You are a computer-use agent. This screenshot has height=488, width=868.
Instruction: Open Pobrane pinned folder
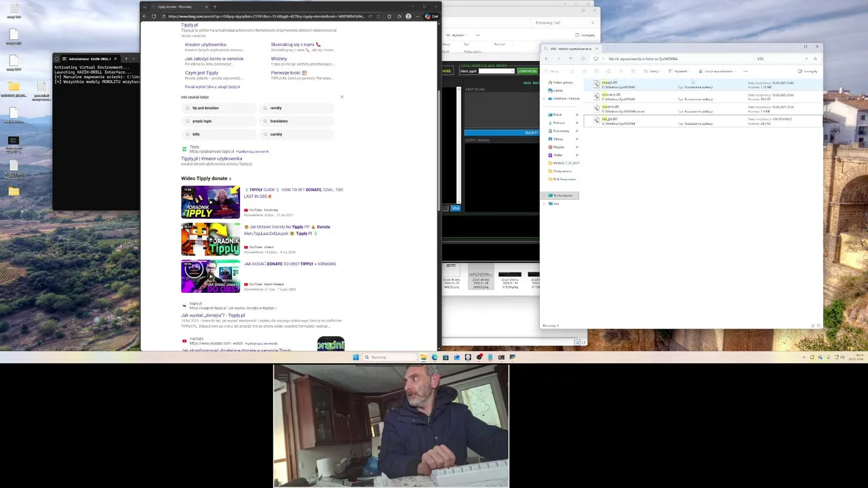[x=559, y=123]
